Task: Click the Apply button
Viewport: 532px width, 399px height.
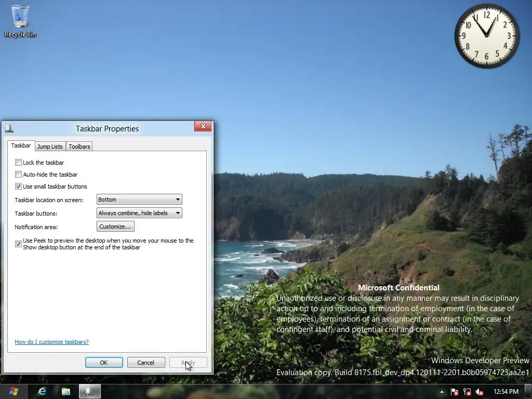Action: 188,363
